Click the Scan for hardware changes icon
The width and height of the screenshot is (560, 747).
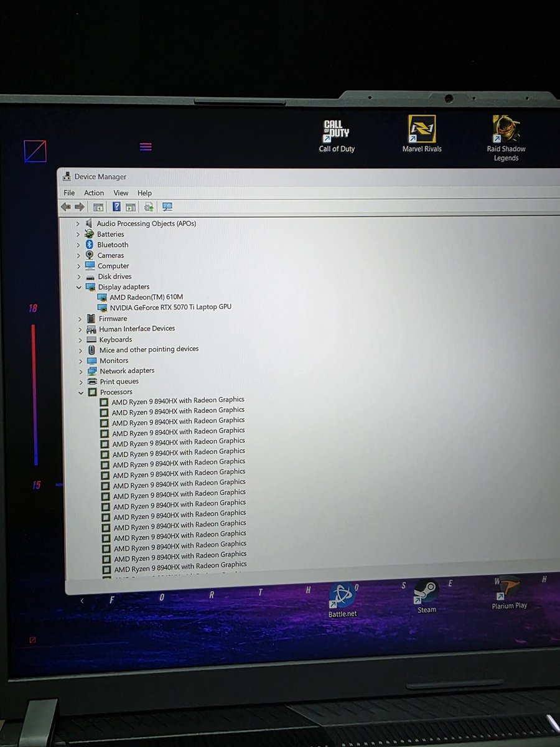click(167, 207)
